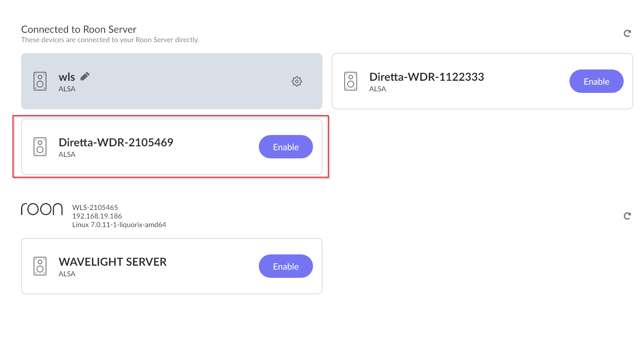The image size is (644, 350).
Task: Click the roon logo
Action: coord(42,209)
